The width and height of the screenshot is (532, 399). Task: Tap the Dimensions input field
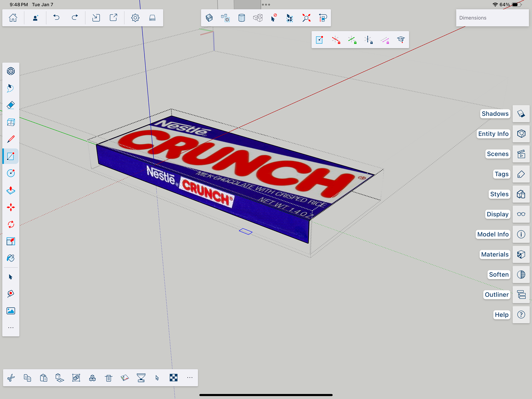coord(492,18)
